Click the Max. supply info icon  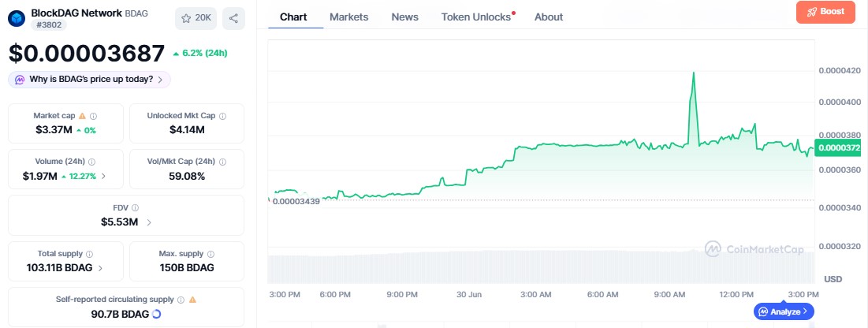[210, 254]
